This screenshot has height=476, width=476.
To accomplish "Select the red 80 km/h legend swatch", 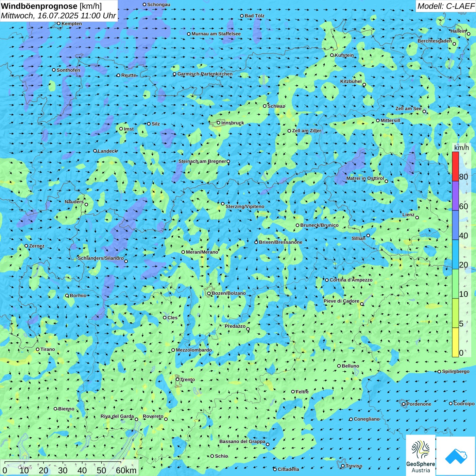I will pyautogui.click(x=455, y=166).
